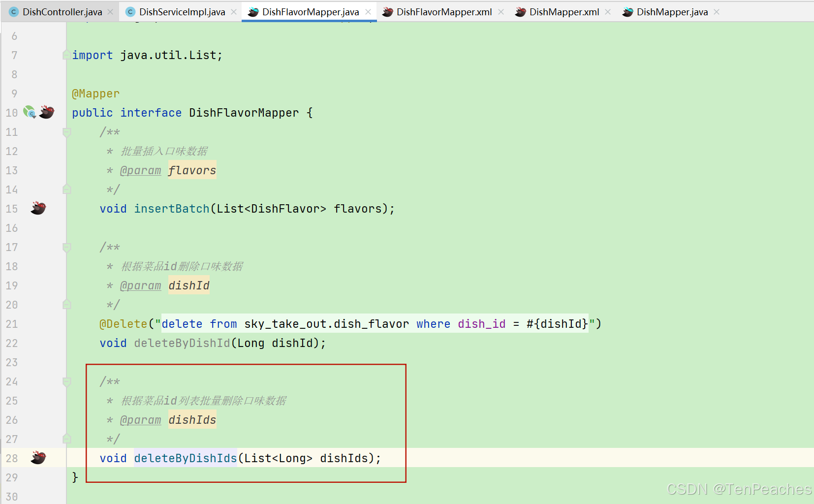The height and width of the screenshot is (504, 814).
Task: Click the mapper icon on DishFlavorMapper.java tab
Action: 253,12
